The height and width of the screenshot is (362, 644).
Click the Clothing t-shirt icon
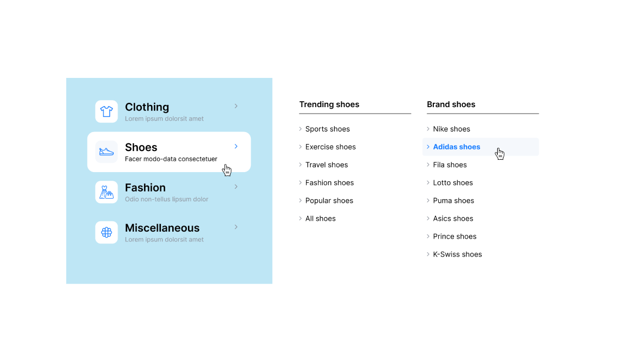106,111
